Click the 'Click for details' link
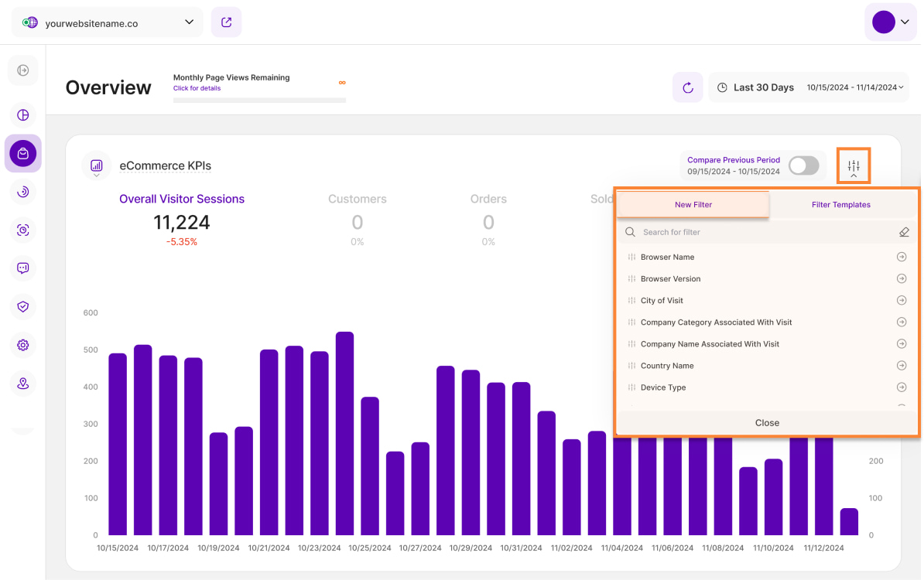The image size is (924, 580). 197,88
